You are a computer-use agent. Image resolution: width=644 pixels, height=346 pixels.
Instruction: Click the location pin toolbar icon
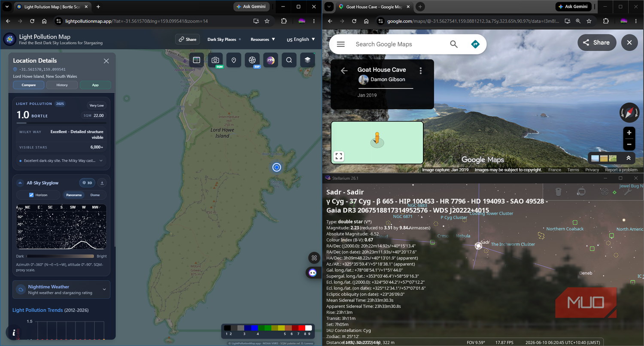point(234,60)
